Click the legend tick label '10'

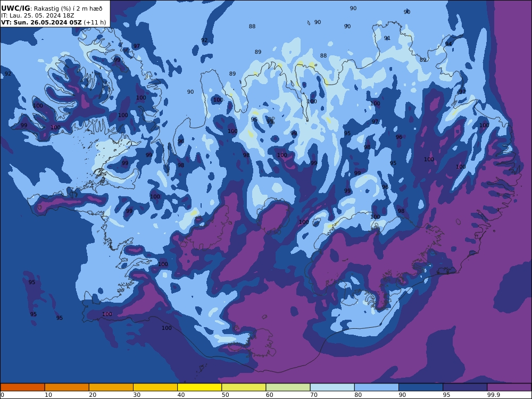[x=48, y=395]
